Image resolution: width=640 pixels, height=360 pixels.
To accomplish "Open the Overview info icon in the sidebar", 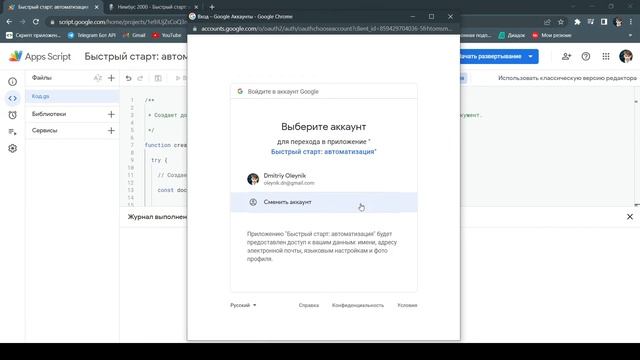I will pyautogui.click(x=13, y=82).
